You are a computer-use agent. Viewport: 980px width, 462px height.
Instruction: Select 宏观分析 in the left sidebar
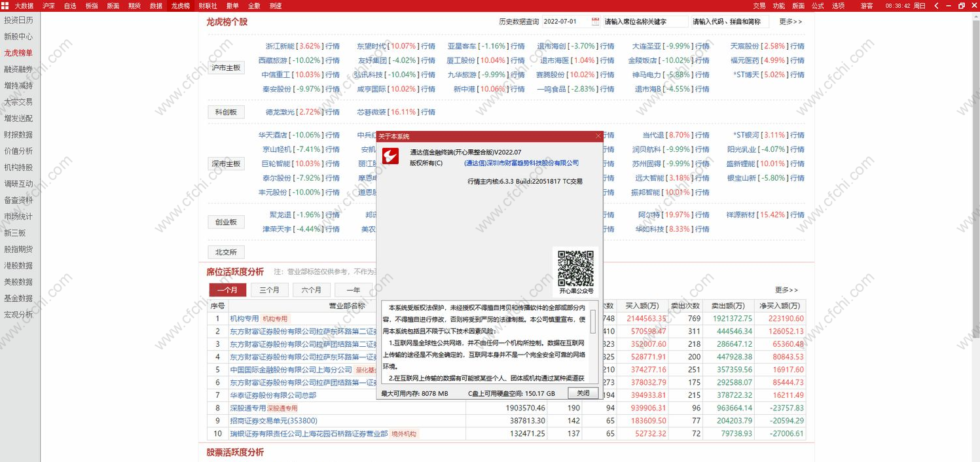tap(18, 315)
